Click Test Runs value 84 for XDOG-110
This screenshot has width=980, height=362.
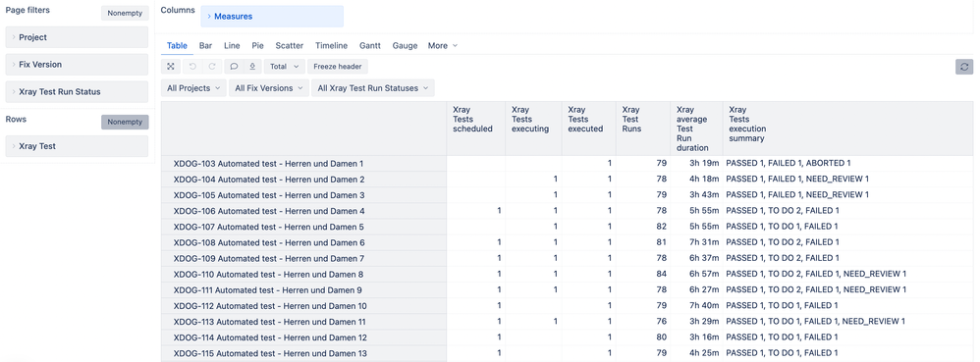pos(661,274)
